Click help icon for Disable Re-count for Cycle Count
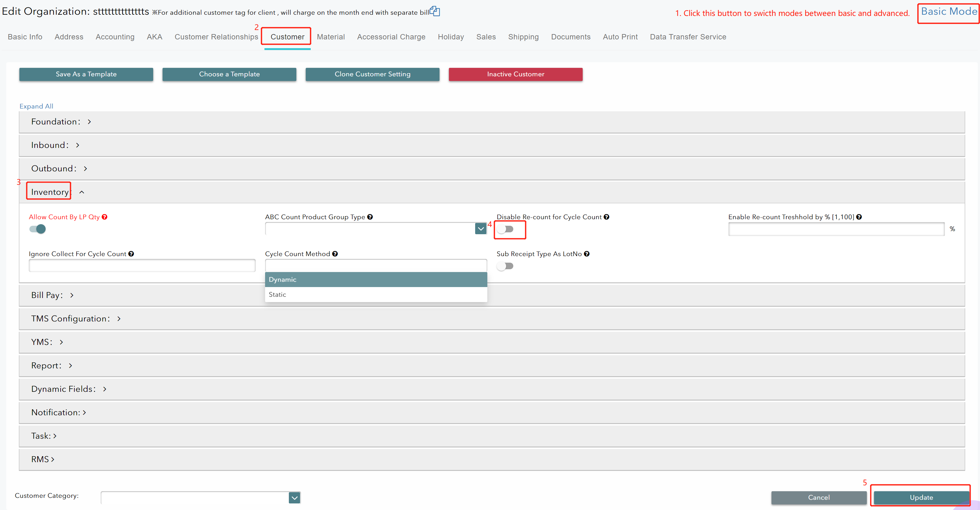This screenshot has width=980, height=510. 606,217
